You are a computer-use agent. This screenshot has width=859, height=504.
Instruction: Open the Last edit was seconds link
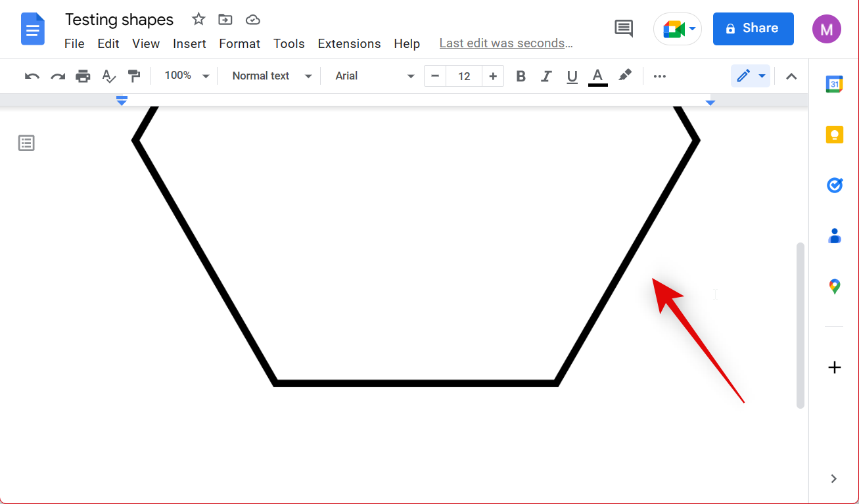click(506, 43)
